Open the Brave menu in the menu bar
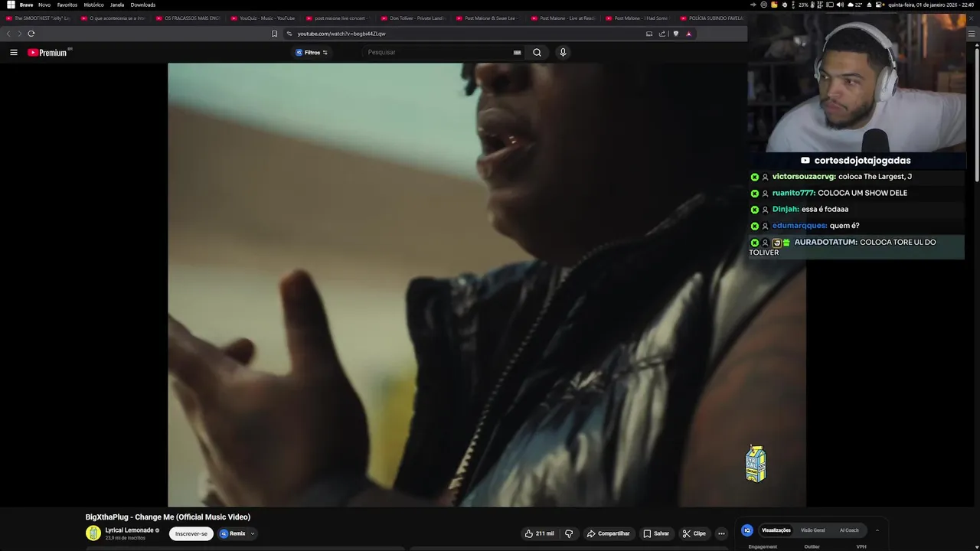Screen dimensions: 980x551 (x=26, y=5)
